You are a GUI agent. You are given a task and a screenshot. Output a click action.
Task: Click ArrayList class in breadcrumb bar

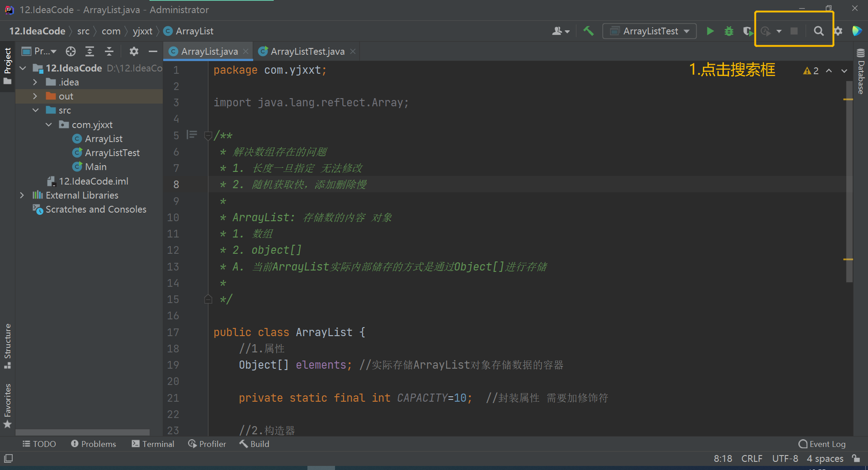point(189,31)
